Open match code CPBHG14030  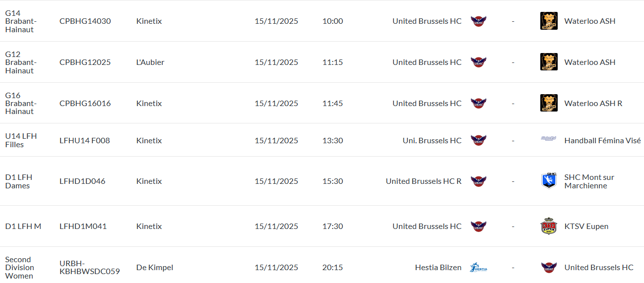[85, 21]
